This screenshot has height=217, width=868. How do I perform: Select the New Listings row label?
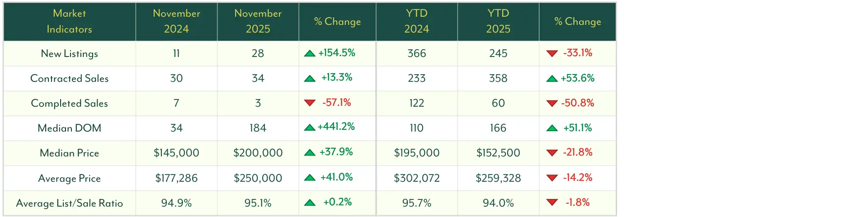click(x=69, y=53)
